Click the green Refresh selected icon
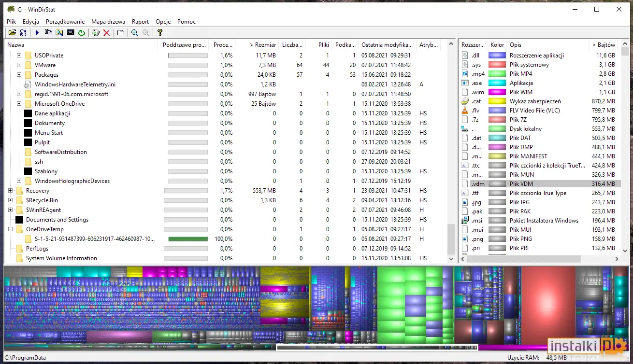 pos(82,32)
